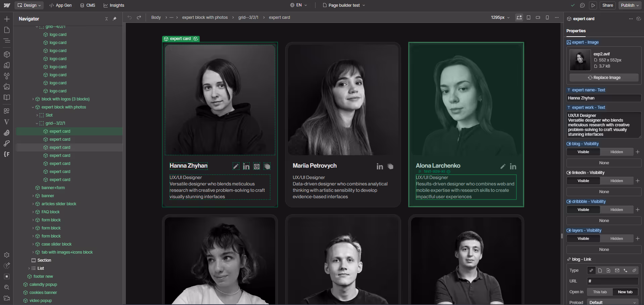This screenshot has width=644, height=305.
Task: Set dribbble visibility to Visible
Action: [583, 210]
